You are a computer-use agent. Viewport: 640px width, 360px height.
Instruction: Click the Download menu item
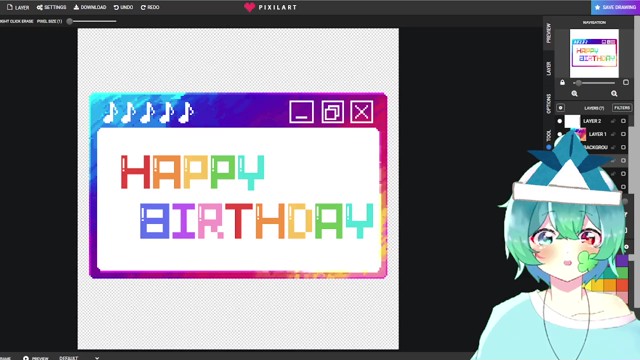[x=90, y=7]
